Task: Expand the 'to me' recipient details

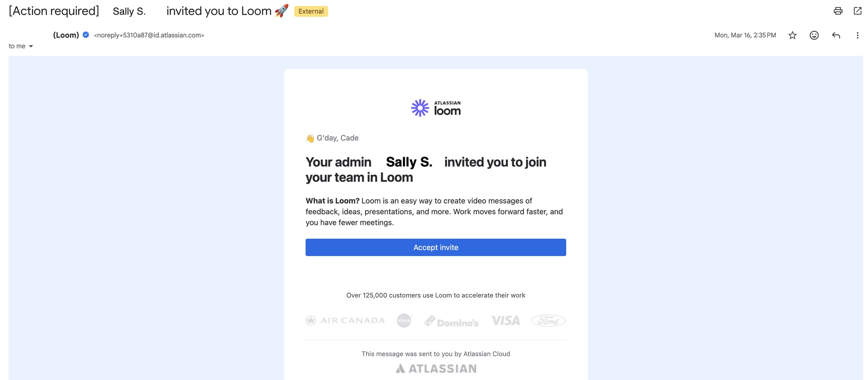Action: [x=21, y=46]
